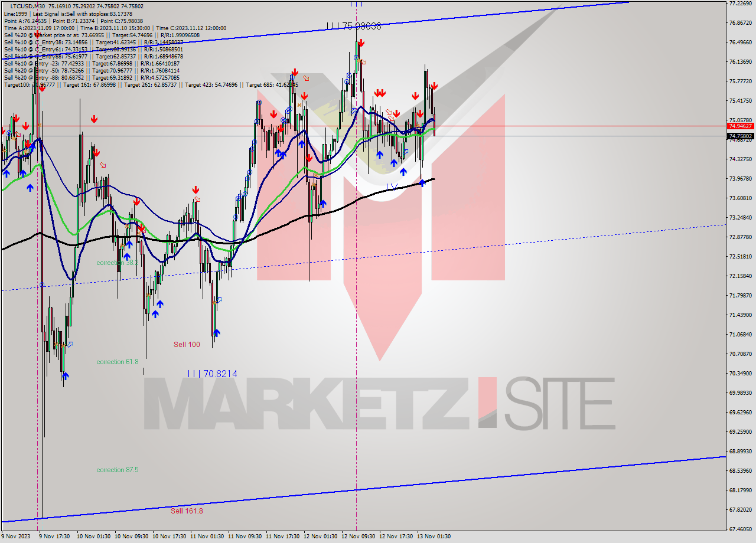The width and height of the screenshot is (756, 543).
Task: Click the '13 Nov 01:30' time label
Action: (434, 537)
